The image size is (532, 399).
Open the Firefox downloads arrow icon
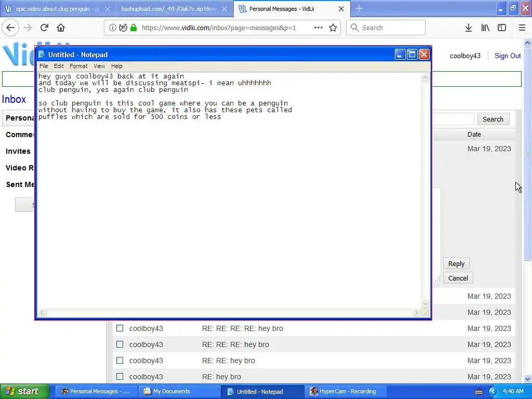pos(469,28)
